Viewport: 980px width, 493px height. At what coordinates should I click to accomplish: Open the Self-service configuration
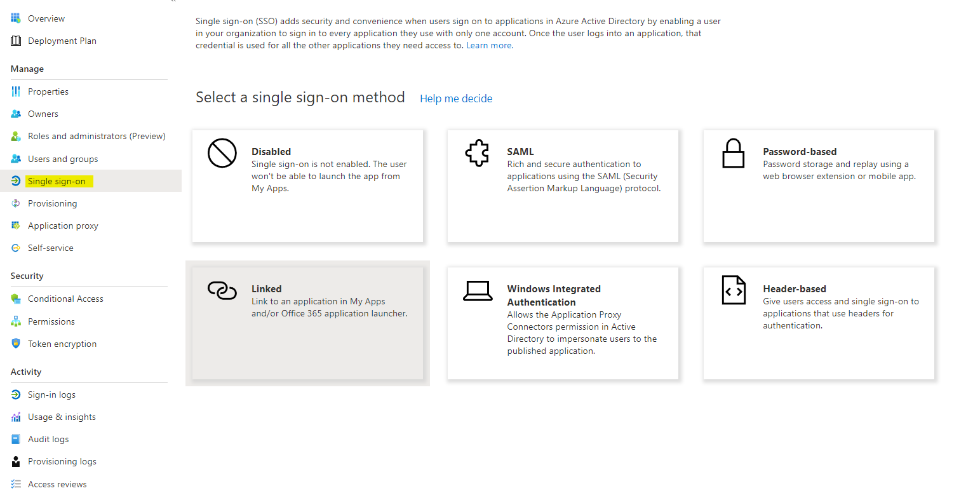pos(50,247)
